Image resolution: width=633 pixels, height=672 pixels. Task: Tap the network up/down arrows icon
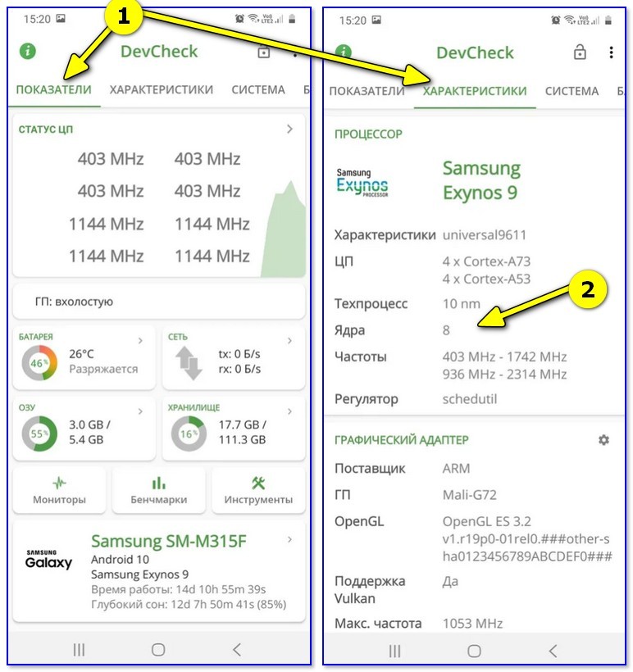pyautogui.click(x=189, y=362)
